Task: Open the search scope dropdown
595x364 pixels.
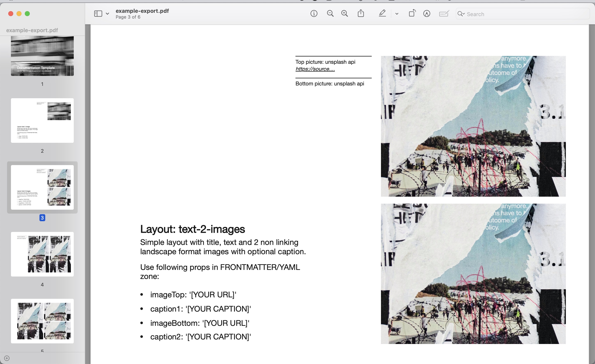Action: click(x=463, y=14)
